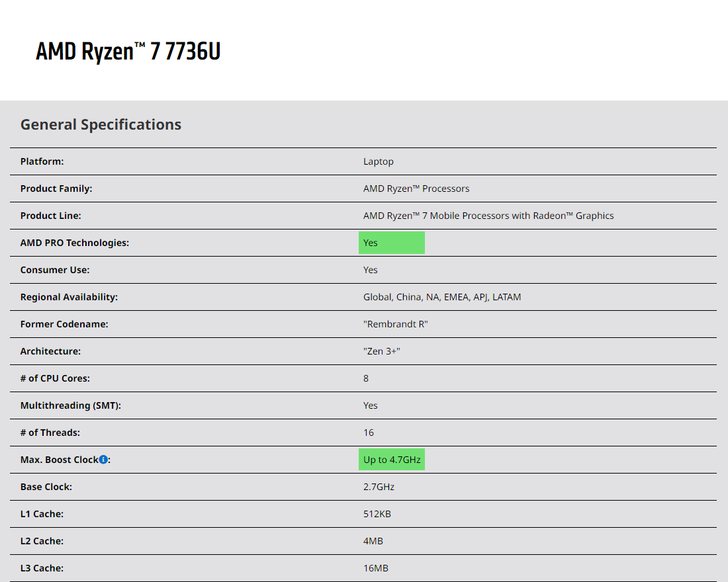
Task: Click the 'Consumer Use:' label
Action: [x=55, y=270]
